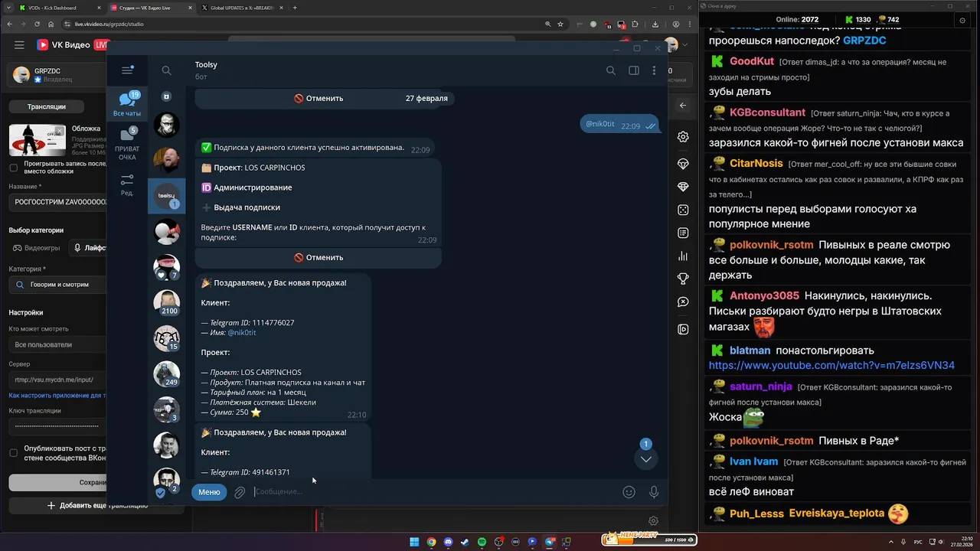This screenshot has width=980, height=551.
Task: Record a voice message with microphone icon
Action: (654, 492)
